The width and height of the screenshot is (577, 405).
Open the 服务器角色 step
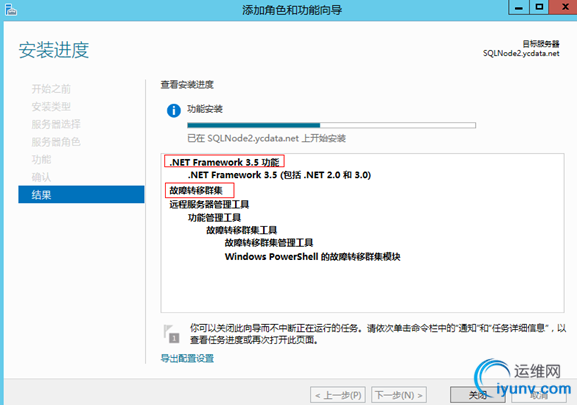point(56,142)
